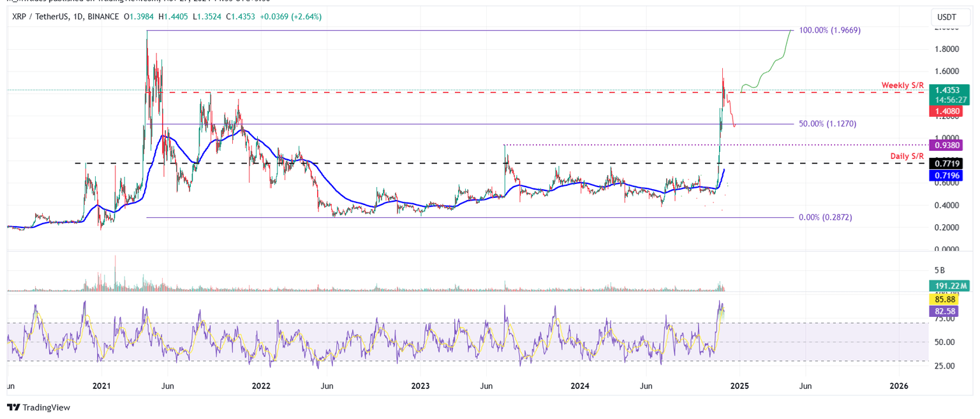The image size is (980, 419).
Task: Click the purple 0.9380 price tag
Action: [947, 145]
